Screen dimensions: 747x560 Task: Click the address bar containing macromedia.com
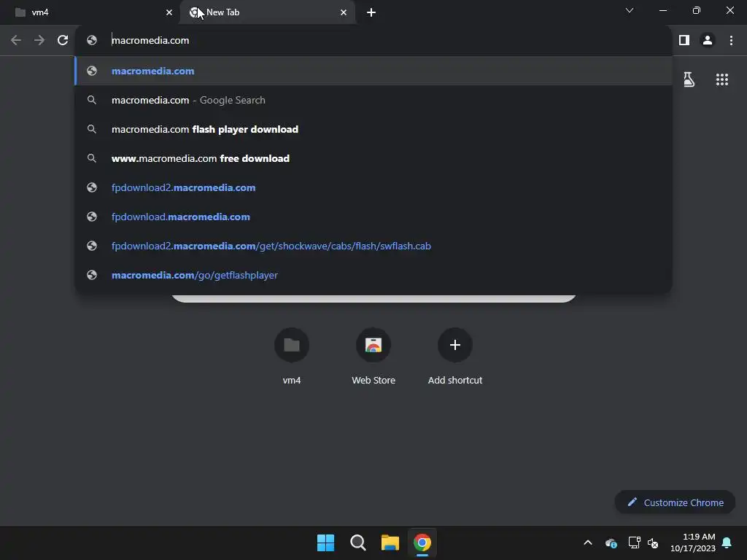coord(373,40)
